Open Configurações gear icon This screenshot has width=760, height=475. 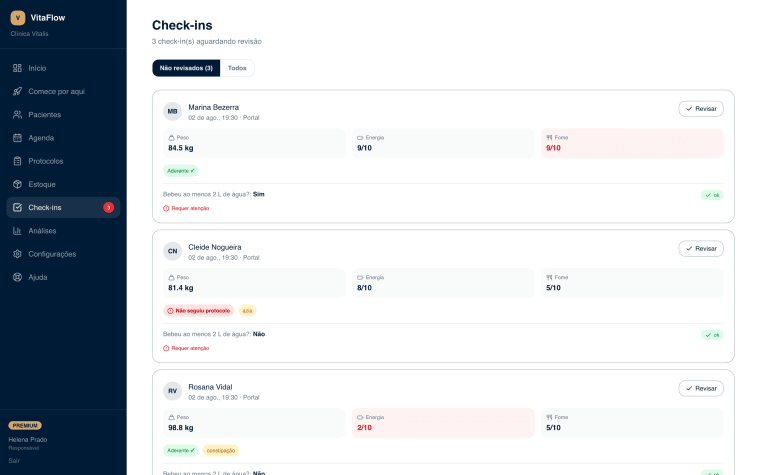coord(17,254)
